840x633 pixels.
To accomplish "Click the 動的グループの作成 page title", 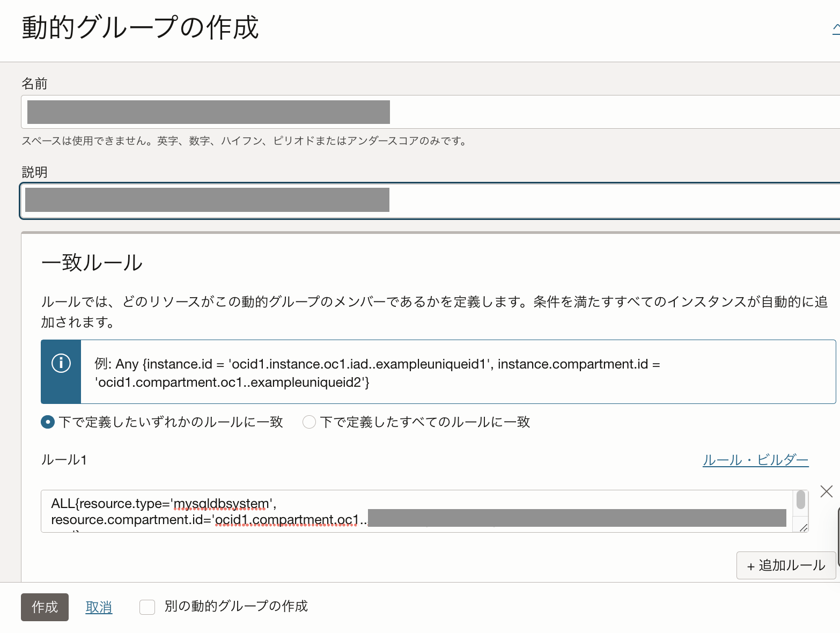I will tap(140, 28).
